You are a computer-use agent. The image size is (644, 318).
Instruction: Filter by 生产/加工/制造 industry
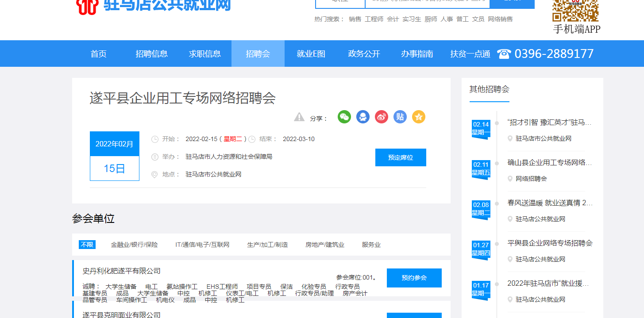(267, 245)
